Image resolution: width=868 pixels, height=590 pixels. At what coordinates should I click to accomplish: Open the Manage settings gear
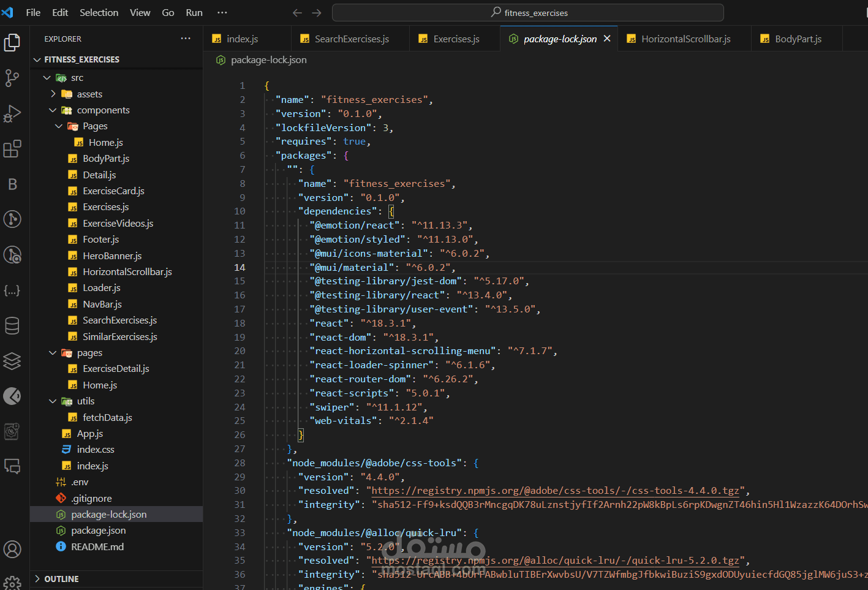coord(12,582)
